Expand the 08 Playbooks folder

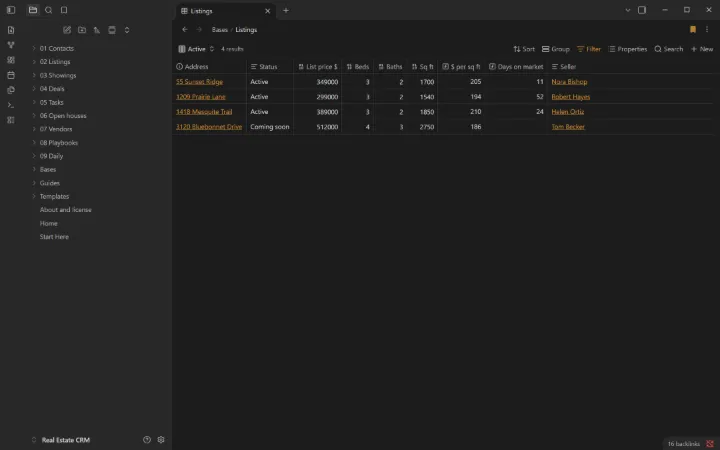click(59, 142)
